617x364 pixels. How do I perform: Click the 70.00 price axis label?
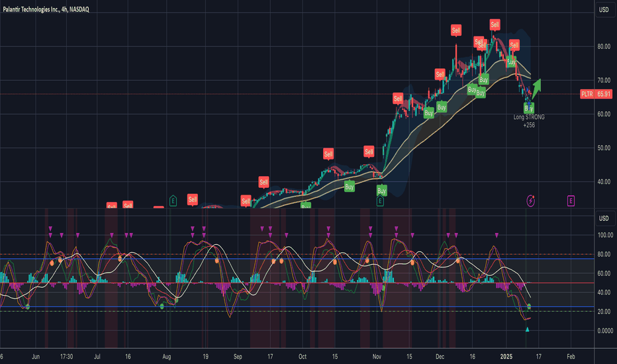point(604,80)
